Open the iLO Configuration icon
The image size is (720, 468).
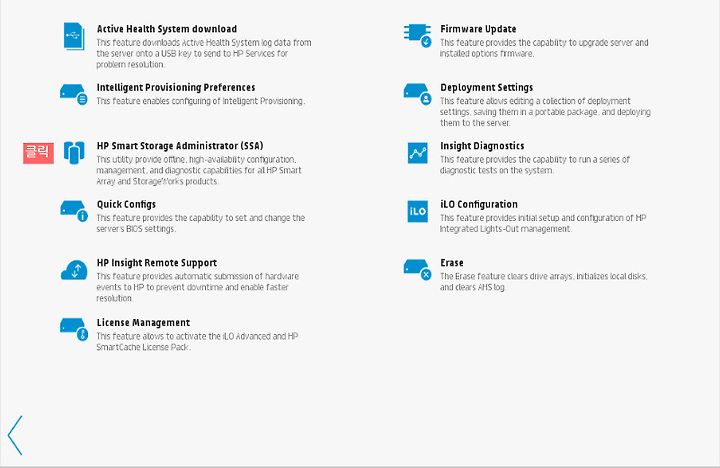click(x=417, y=211)
